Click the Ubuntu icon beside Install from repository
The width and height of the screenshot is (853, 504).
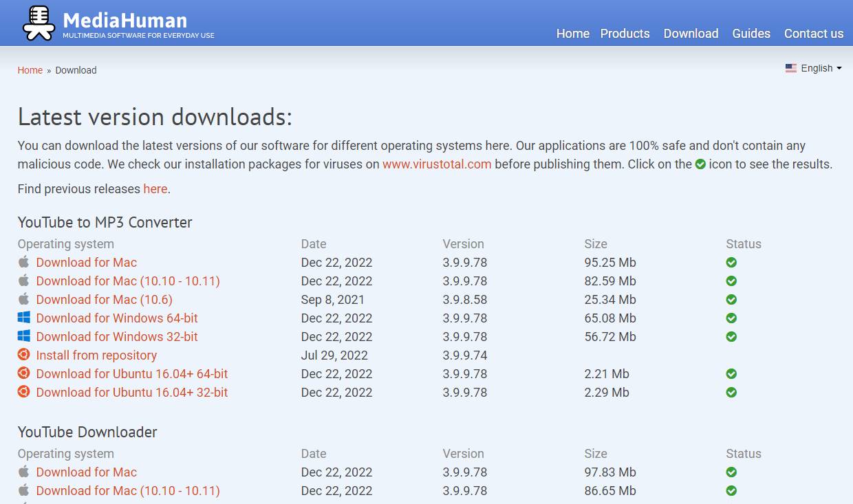23,355
